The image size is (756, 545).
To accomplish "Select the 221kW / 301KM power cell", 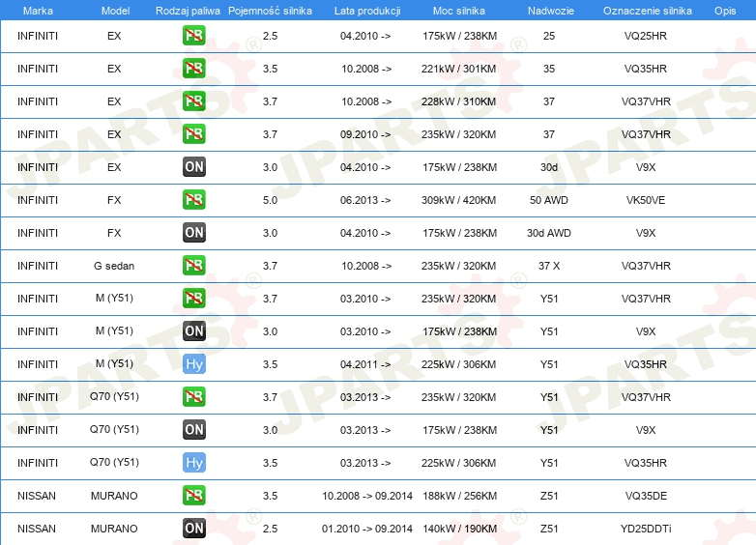I will coord(459,69).
